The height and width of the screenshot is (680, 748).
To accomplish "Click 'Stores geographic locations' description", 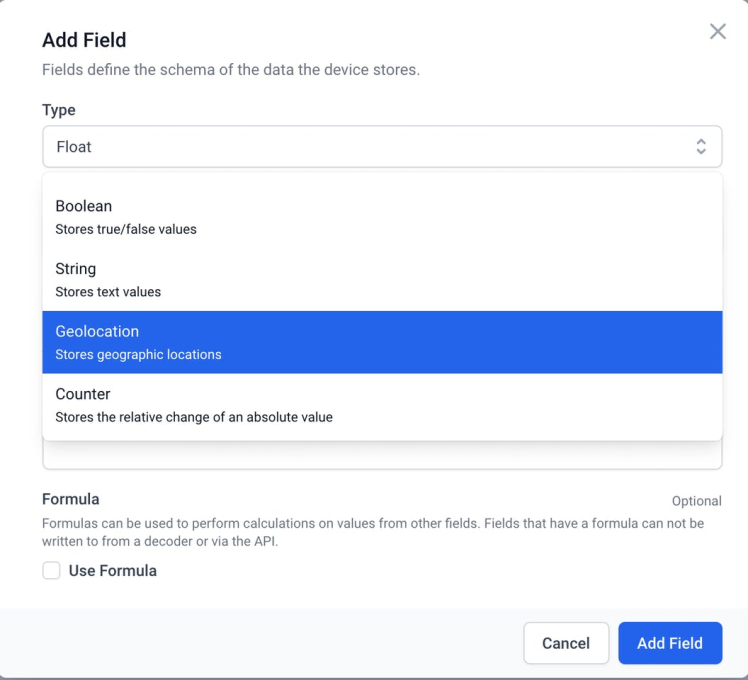I will coord(138,354).
